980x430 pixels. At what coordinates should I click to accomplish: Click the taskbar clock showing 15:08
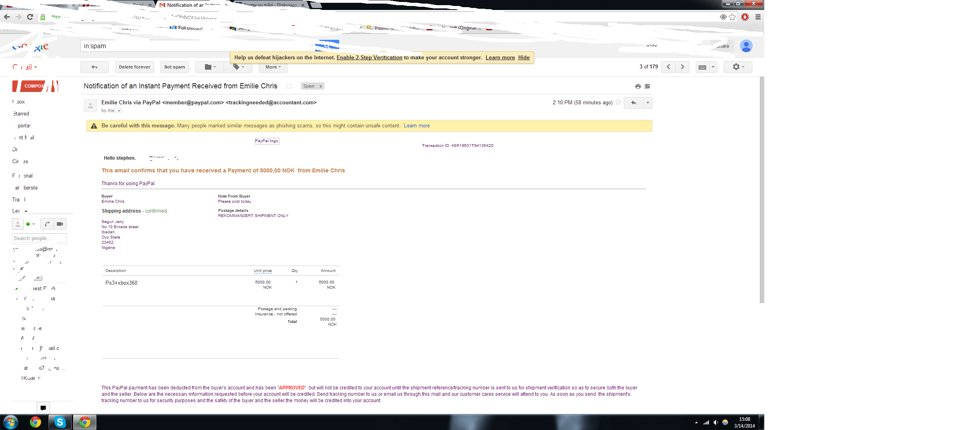744,422
